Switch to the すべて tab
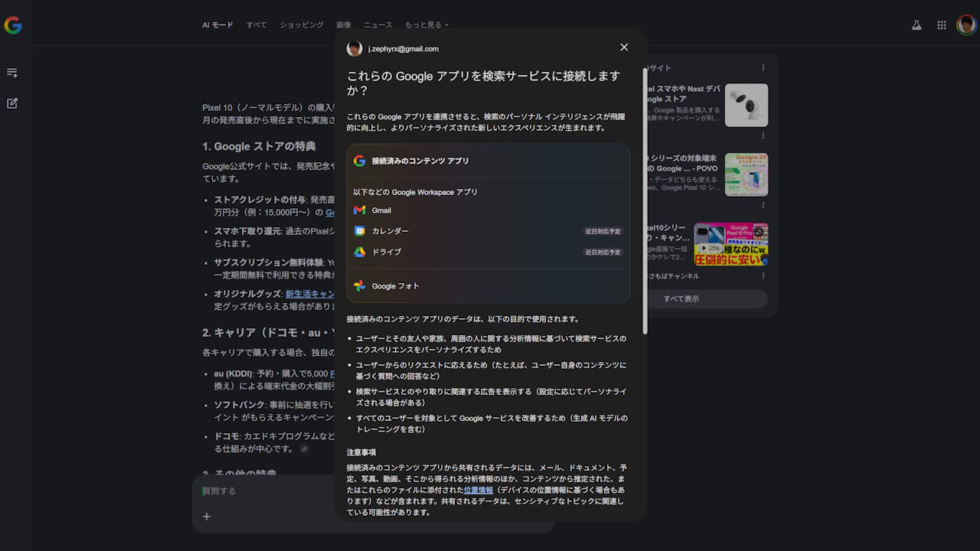This screenshot has height=551, width=980. tap(256, 25)
